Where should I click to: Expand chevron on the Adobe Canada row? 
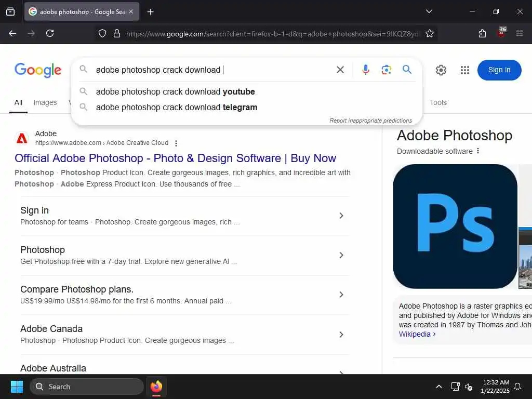pos(341,335)
